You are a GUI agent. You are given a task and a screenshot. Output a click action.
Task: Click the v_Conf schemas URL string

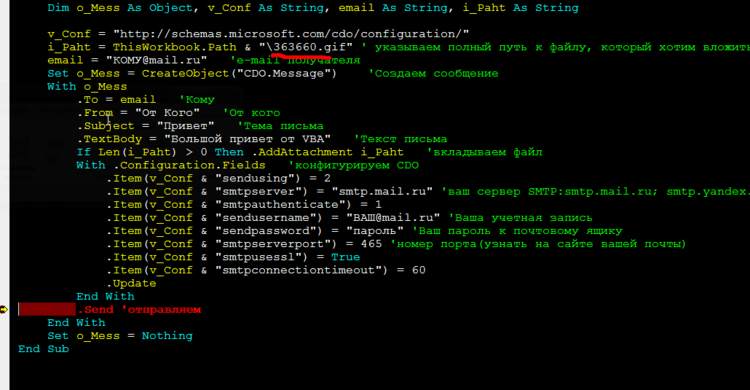(x=291, y=34)
